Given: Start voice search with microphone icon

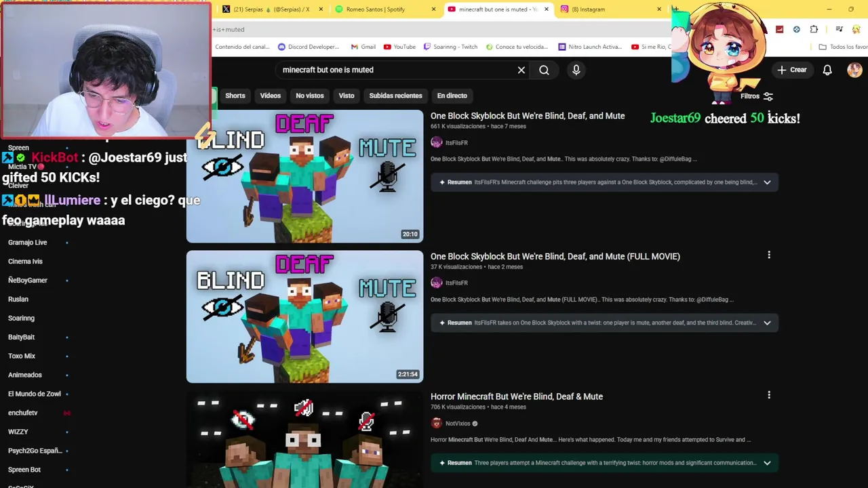Looking at the screenshot, I should click(576, 70).
